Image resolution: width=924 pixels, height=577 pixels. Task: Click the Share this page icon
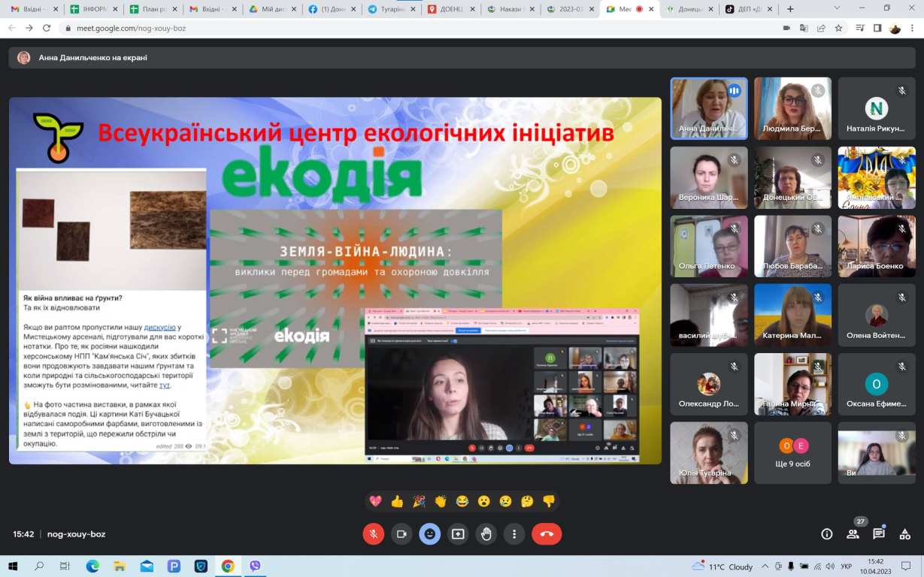tap(821, 28)
